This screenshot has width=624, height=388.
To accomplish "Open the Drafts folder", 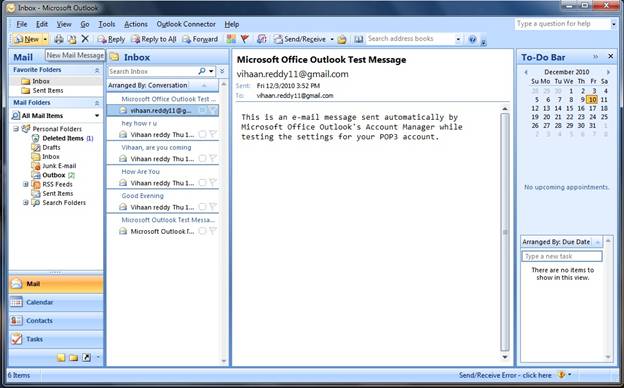I will click(x=51, y=147).
